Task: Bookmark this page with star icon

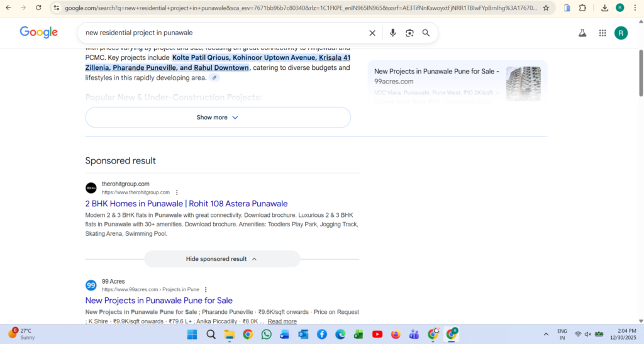Action: point(546,8)
